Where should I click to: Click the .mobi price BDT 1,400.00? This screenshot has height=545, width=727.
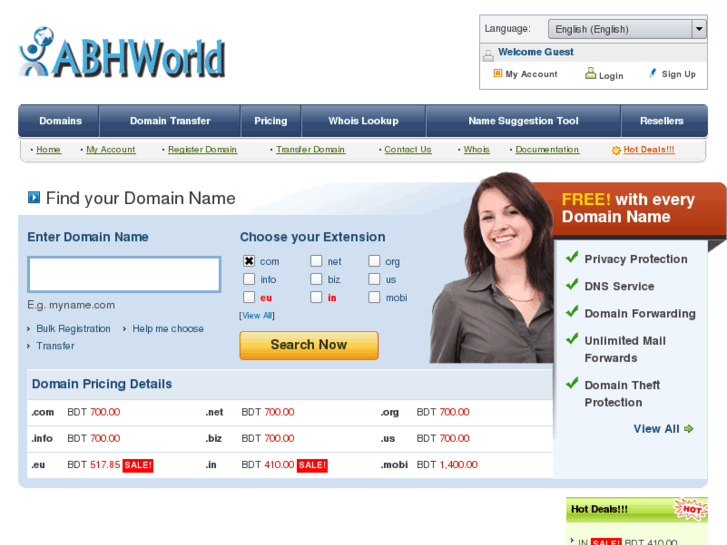[447, 465]
